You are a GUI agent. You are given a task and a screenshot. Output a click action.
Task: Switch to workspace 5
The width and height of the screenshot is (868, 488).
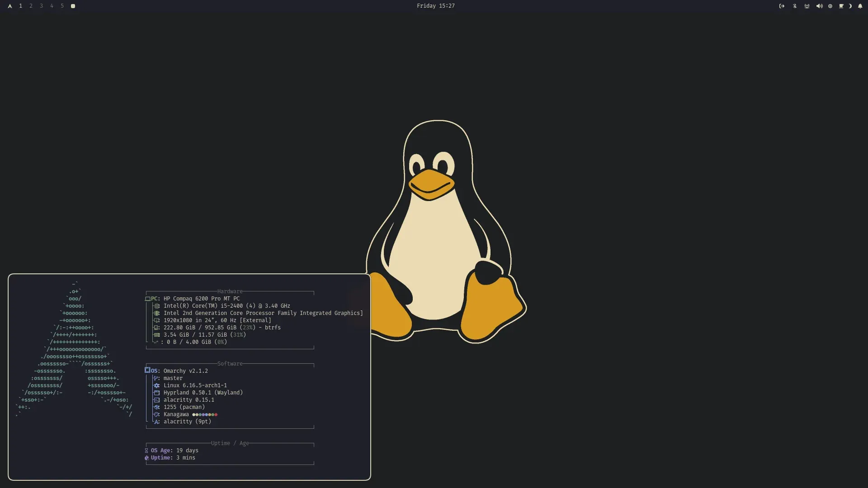[62, 6]
